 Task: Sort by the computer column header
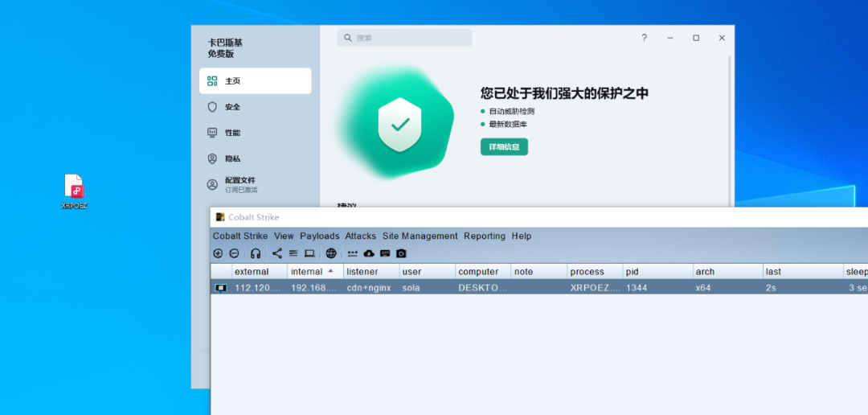coord(483,272)
